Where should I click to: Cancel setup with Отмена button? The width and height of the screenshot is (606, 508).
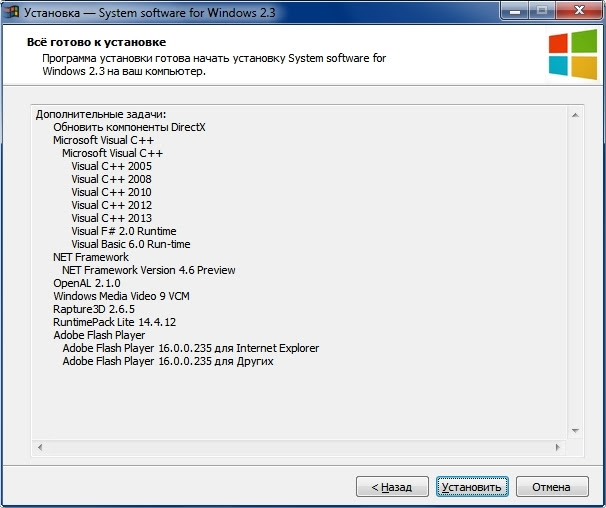(552, 486)
